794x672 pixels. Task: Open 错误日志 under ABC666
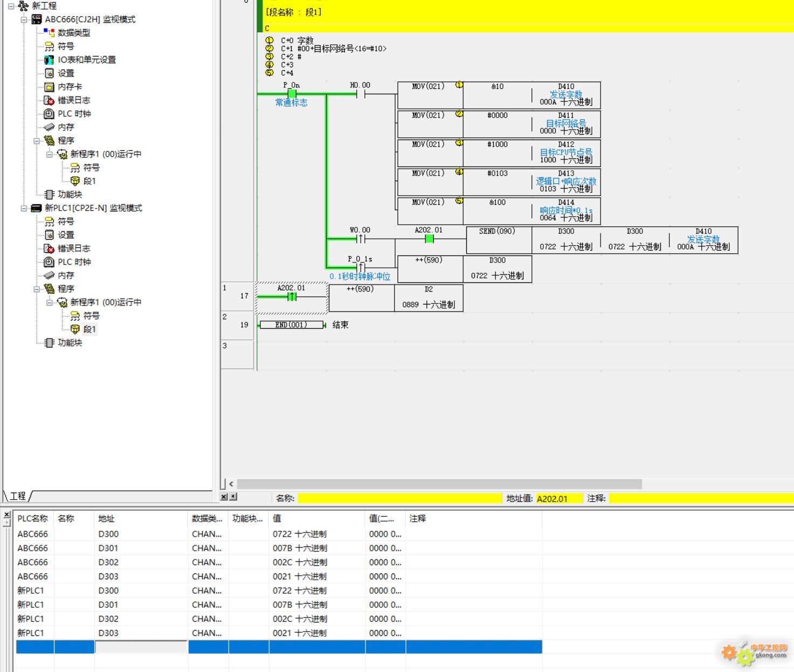point(74,100)
